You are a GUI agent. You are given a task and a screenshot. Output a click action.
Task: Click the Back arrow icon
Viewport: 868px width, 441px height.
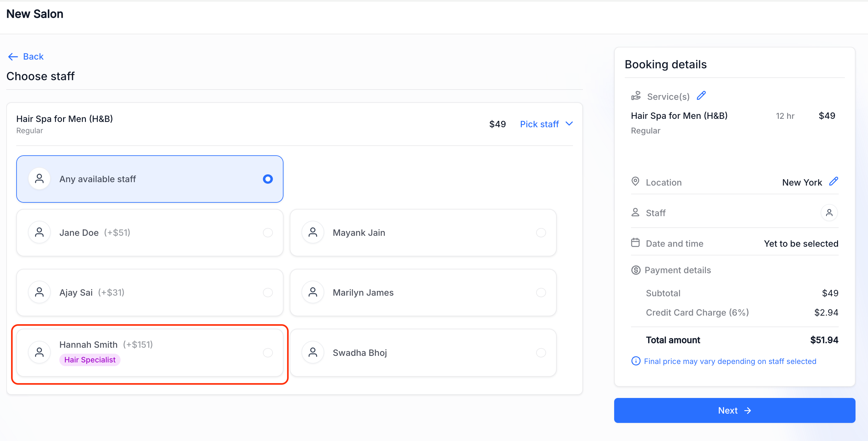pyautogui.click(x=13, y=56)
